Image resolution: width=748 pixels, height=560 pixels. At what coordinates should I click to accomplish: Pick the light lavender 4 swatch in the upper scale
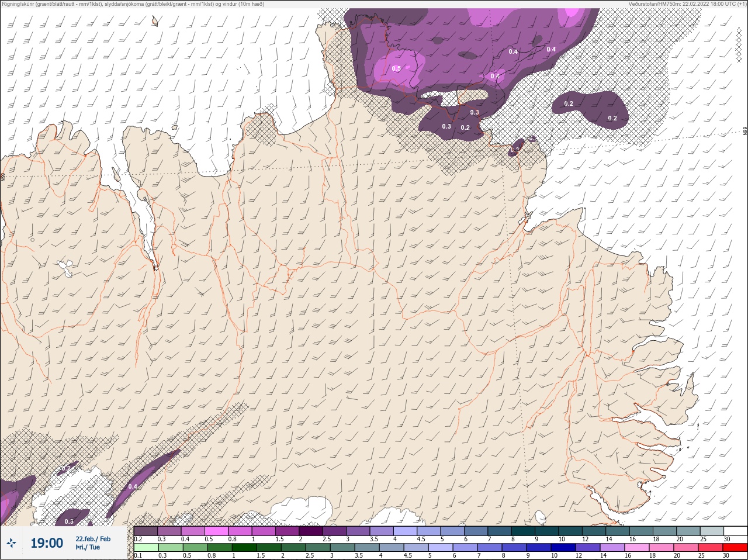(x=406, y=531)
